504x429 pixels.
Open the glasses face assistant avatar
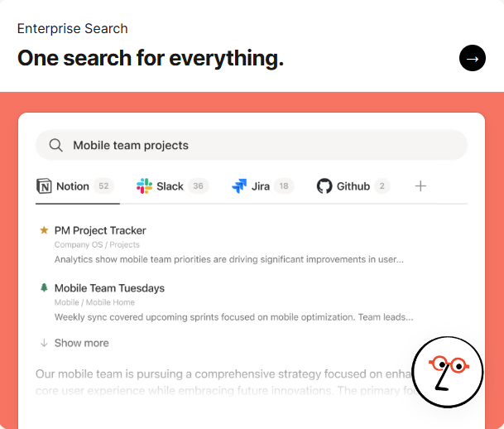pyautogui.click(x=447, y=373)
